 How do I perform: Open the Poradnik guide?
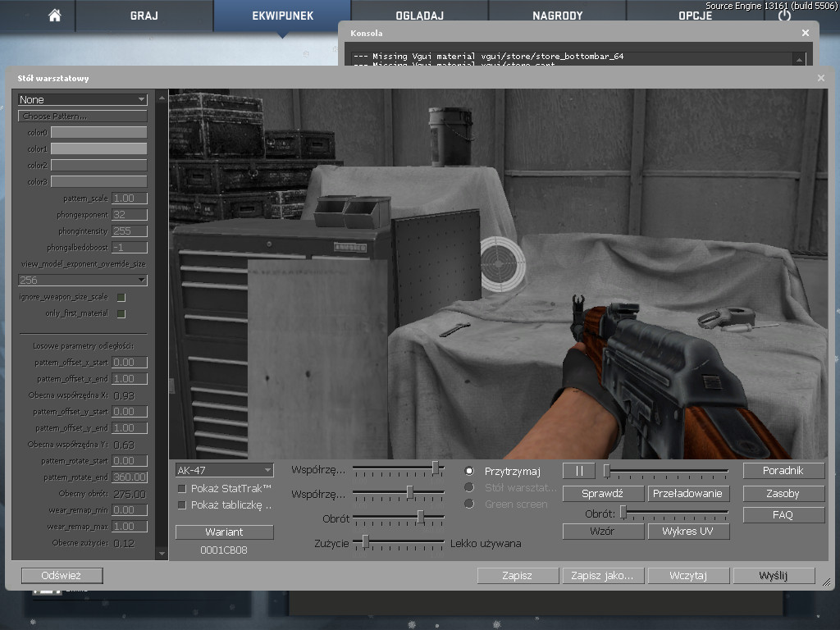783,470
